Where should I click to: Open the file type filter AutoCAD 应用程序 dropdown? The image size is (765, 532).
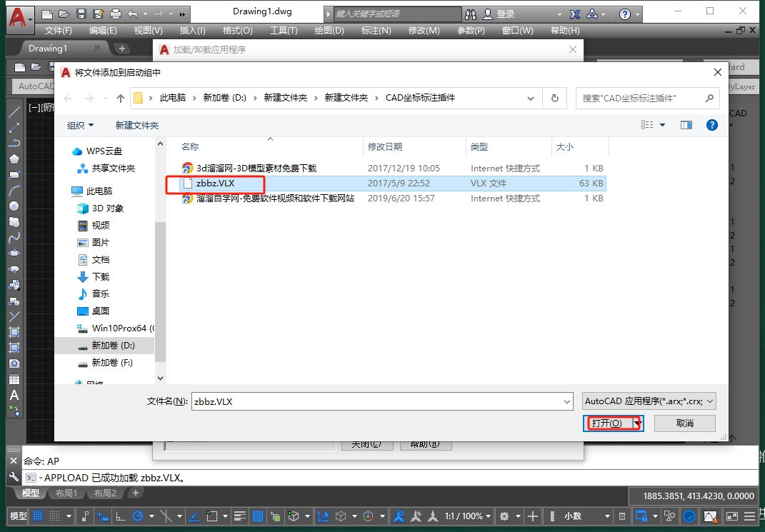click(649, 401)
